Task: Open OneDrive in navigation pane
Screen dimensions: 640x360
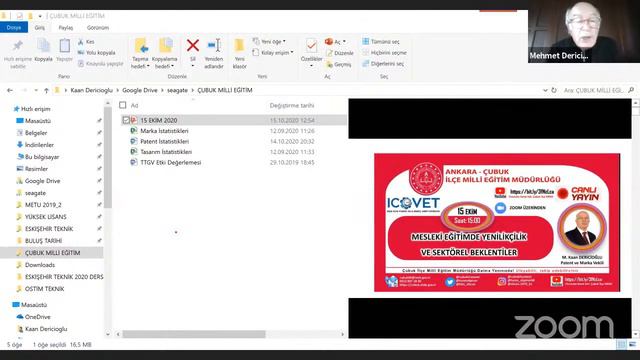Action: coord(37,317)
